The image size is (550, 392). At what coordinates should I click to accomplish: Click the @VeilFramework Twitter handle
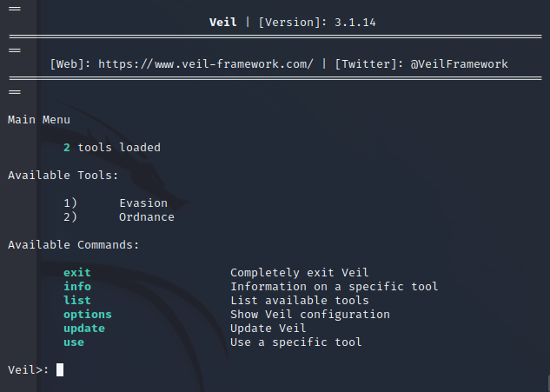(x=460, y=63)
